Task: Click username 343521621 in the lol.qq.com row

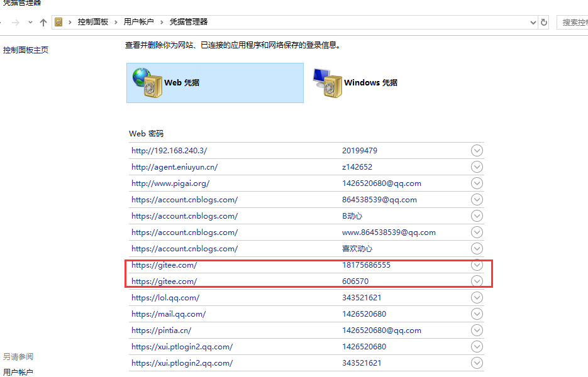Action: point(362,298)
